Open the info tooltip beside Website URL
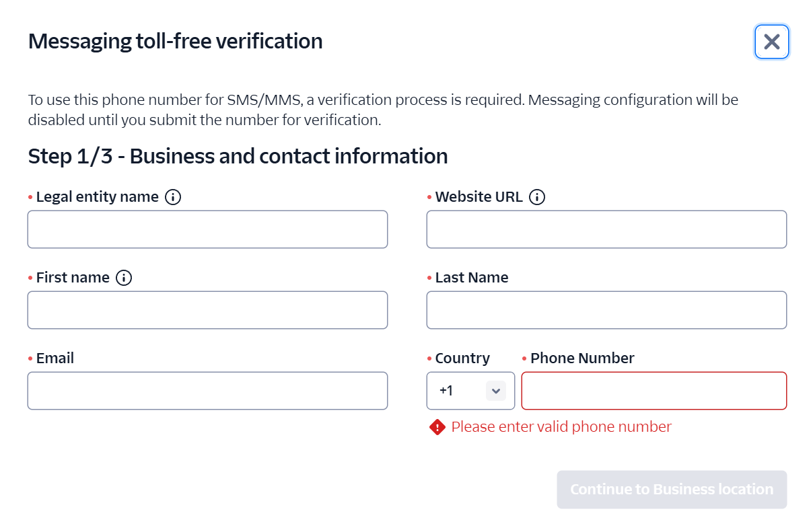This screenshot has height=532, width=811. tap(537, 196)
